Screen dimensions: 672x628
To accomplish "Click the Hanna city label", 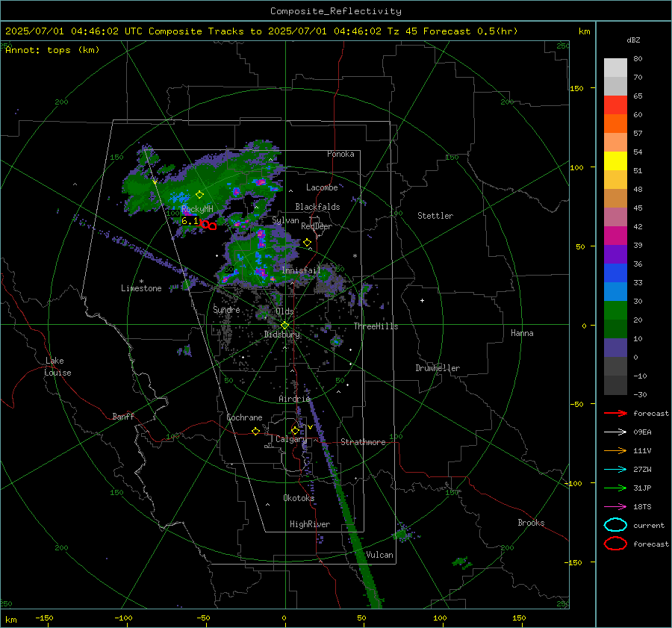I will (522, 333).
